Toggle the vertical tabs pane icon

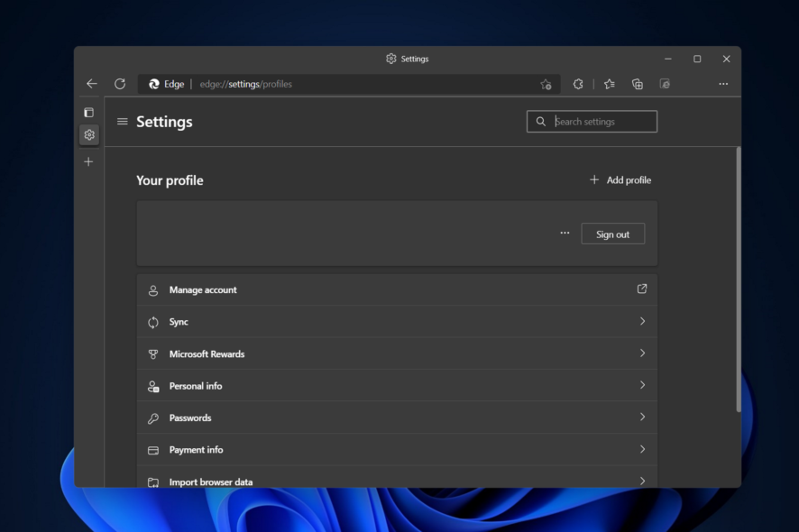tap(88, 113)
